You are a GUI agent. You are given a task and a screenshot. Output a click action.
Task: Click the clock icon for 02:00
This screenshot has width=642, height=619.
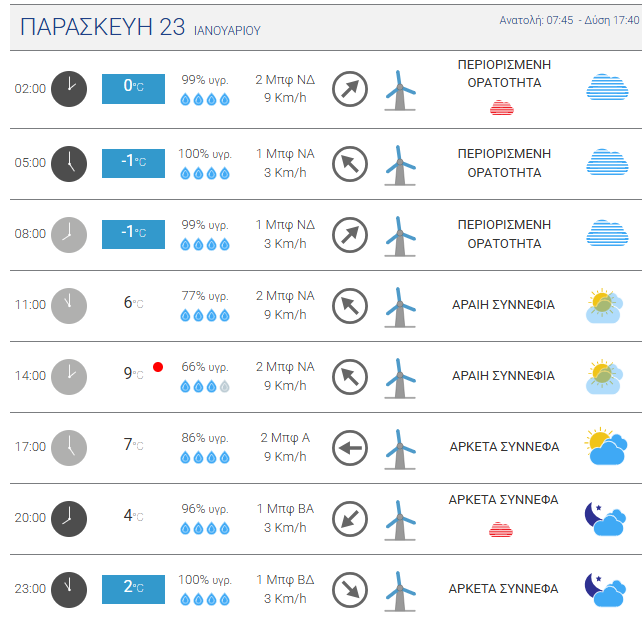(69, 88)
